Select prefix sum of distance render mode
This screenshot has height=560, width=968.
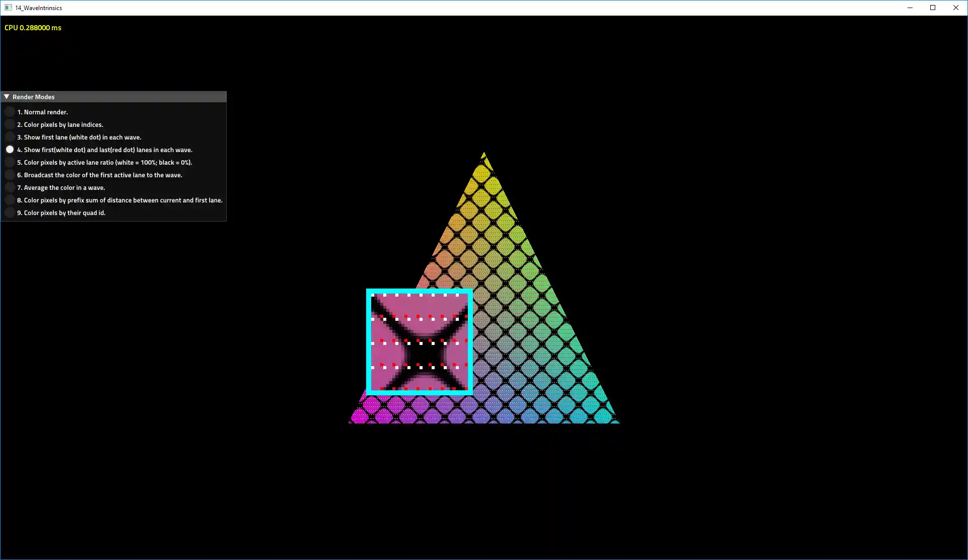coord(10,199)
